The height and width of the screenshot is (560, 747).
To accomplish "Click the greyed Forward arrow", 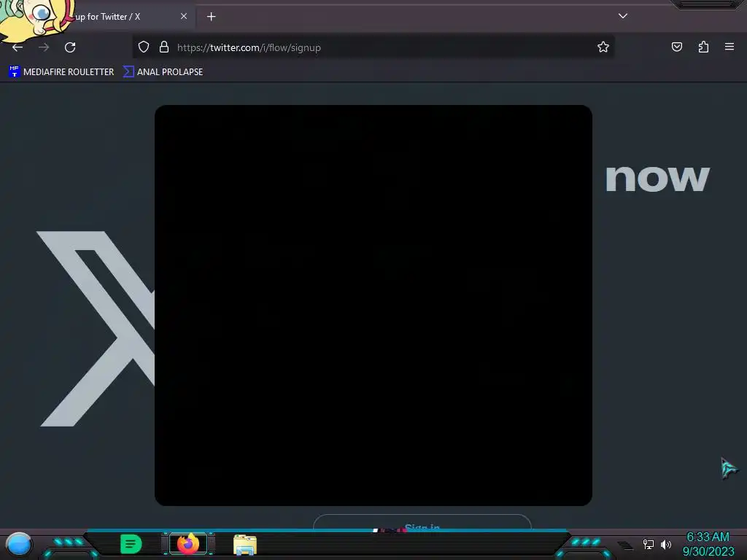I will (44, 47).
